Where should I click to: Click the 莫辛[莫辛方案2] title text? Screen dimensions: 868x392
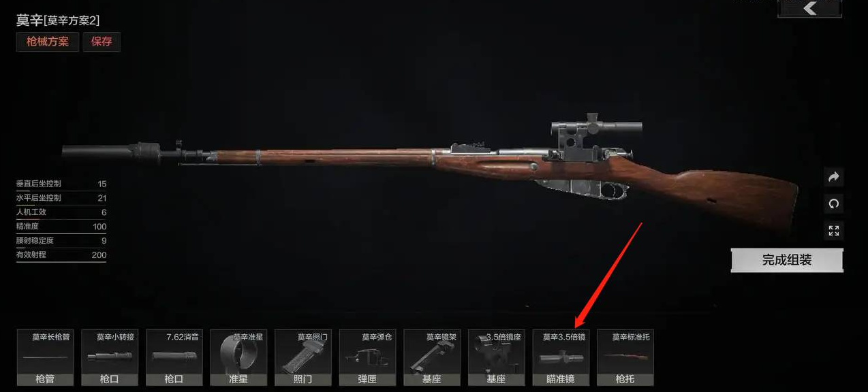click(x=58, y=20)
